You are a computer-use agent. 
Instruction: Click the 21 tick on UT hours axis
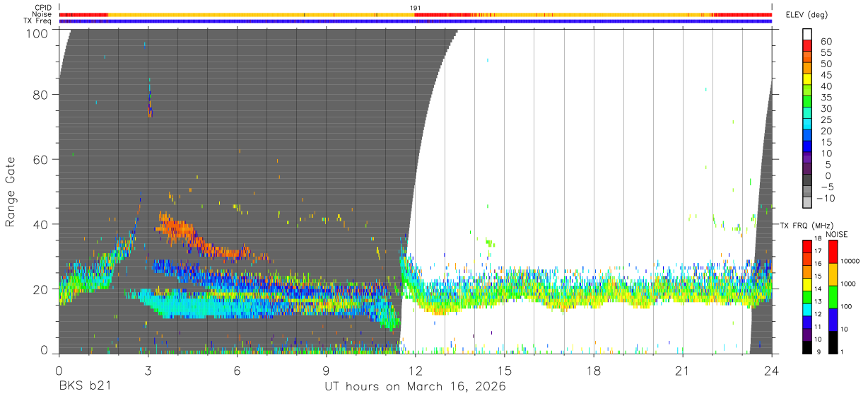tap(682, 371)
